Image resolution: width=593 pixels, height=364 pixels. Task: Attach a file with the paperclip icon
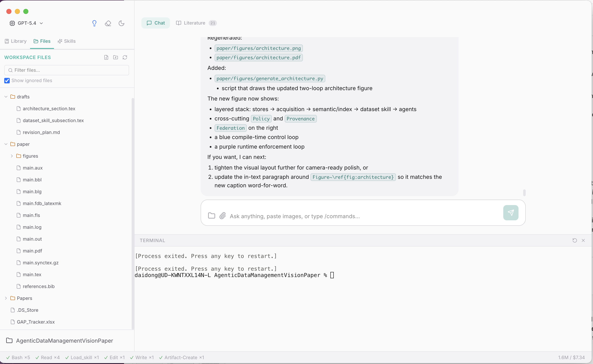pyautogui.click(x=222, y=216)
